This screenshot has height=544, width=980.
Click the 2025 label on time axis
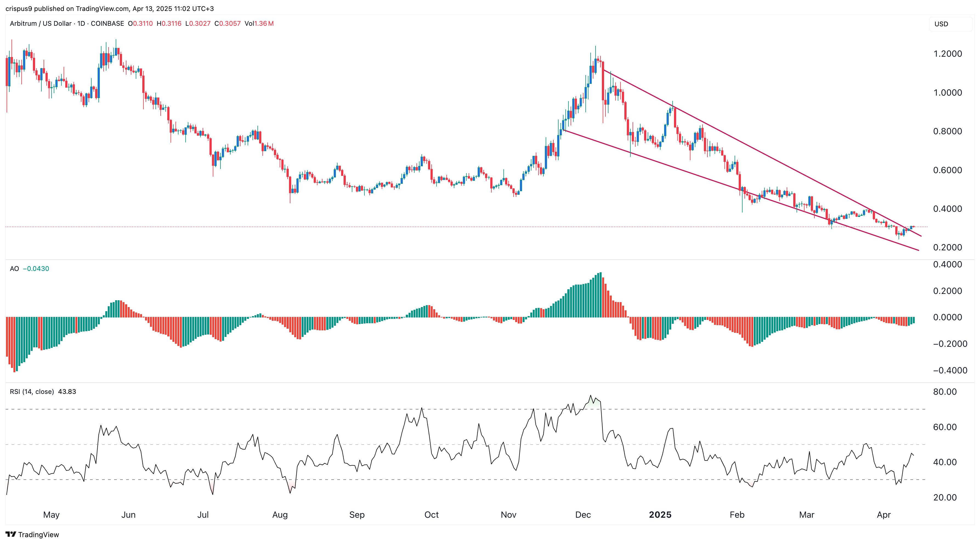(660, 515)
